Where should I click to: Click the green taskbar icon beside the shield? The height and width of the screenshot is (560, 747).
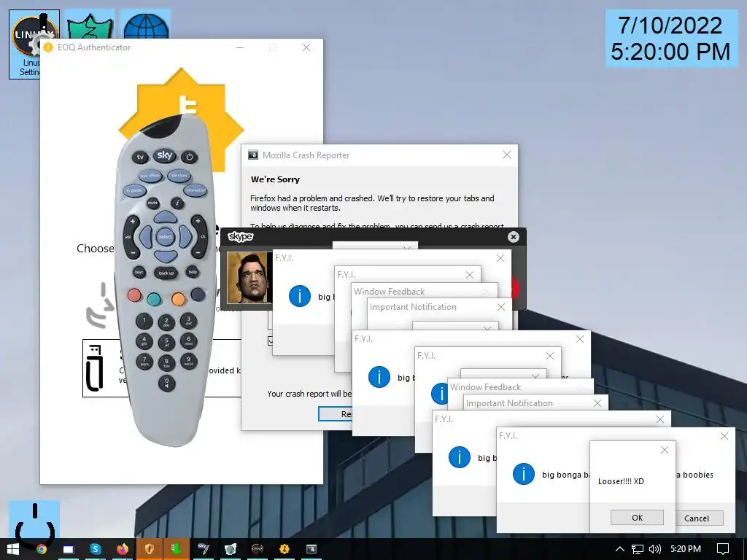pos(177,549)
